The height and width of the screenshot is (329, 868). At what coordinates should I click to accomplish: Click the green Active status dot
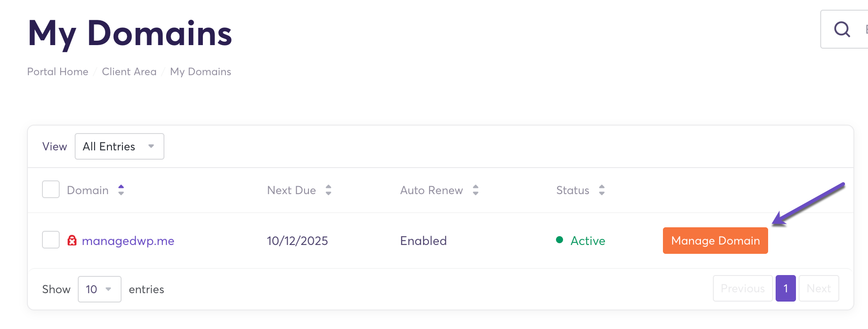tap(560, 240)
